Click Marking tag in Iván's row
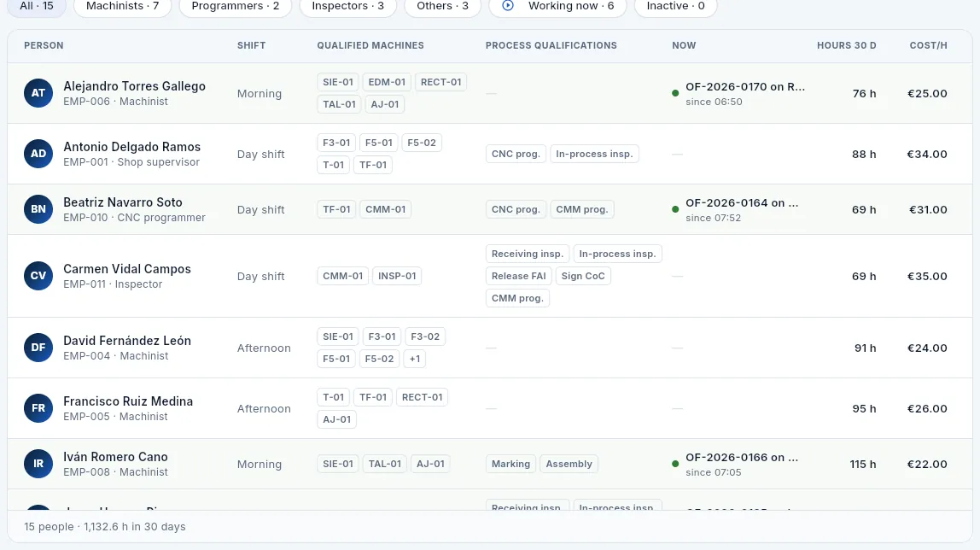This screenshot has width=980, height=550. point(510,464)
